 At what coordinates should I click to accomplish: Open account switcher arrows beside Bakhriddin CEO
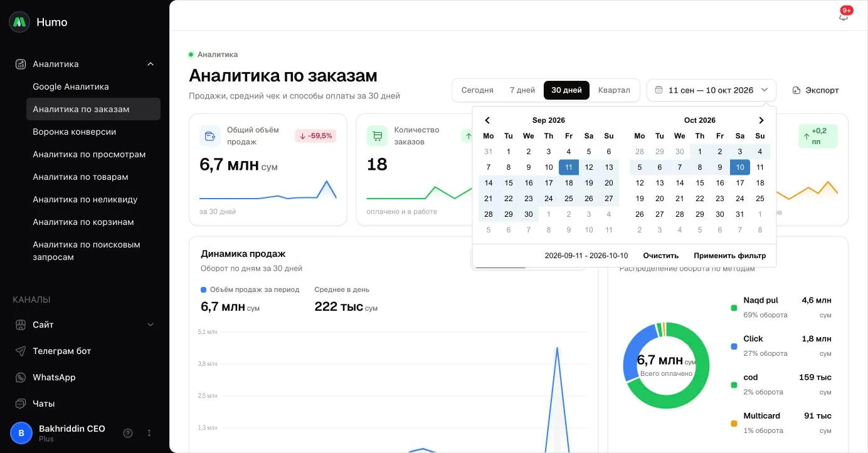click(149, 433)
